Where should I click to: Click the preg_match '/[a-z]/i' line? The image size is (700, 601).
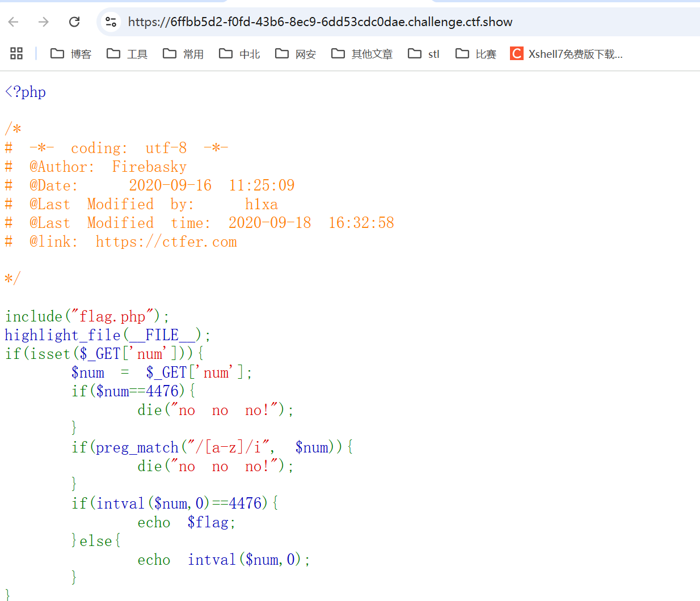[212, 447]
